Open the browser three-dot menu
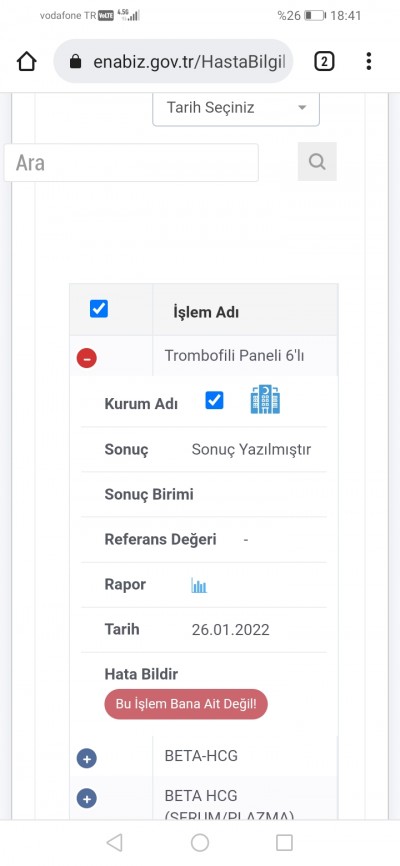 [x=369, y=61]
